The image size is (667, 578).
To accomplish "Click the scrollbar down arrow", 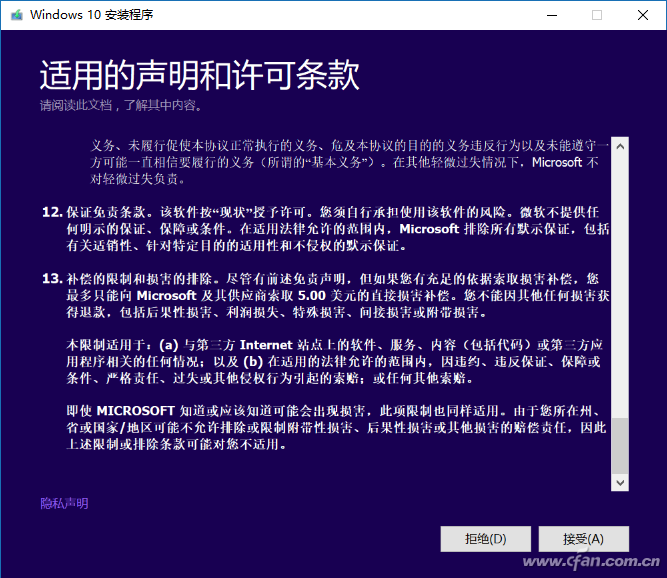I will (x=620, y=483).
